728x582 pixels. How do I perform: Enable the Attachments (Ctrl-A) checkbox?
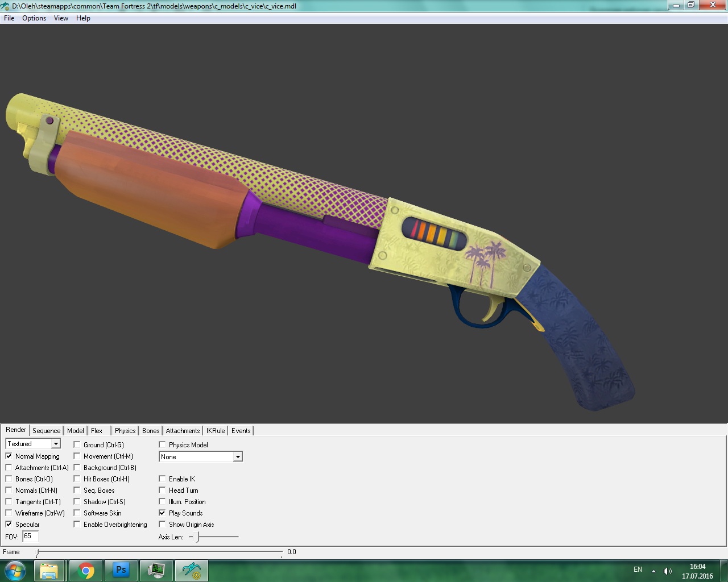click(x=9, y=468)
